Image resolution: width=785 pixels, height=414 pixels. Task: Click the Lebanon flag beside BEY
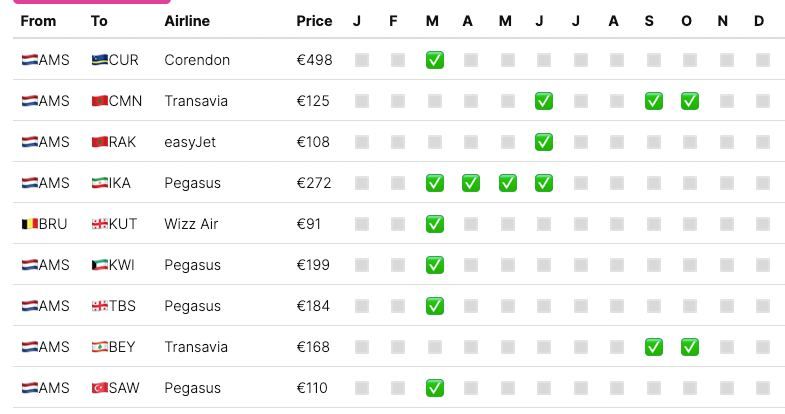click(99, 347)
